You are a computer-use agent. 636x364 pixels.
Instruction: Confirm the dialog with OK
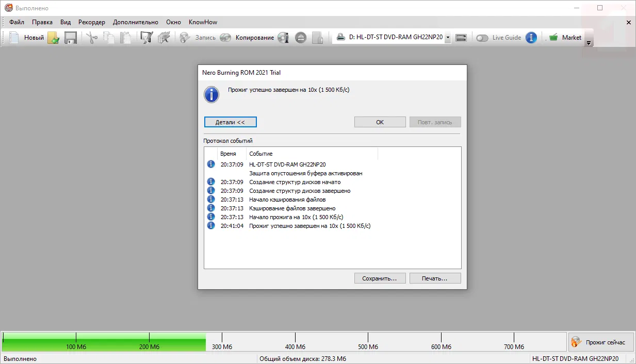point(380,122)
